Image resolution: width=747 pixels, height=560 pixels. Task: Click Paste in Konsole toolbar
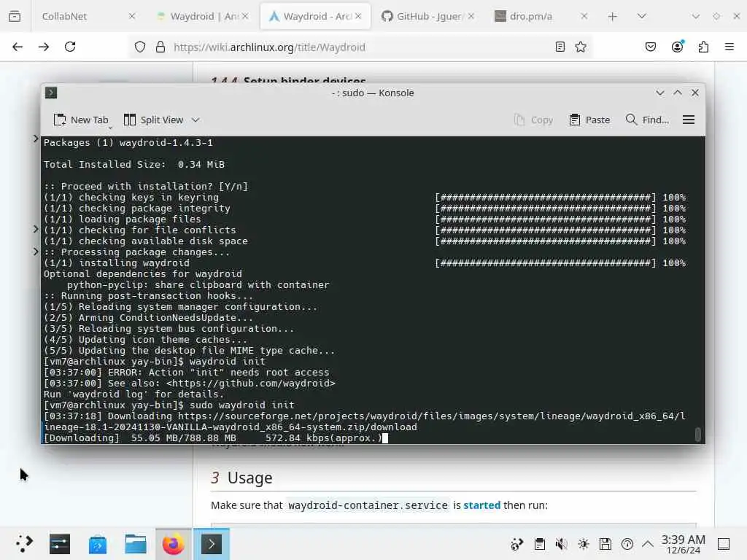(x=589, y=120)
